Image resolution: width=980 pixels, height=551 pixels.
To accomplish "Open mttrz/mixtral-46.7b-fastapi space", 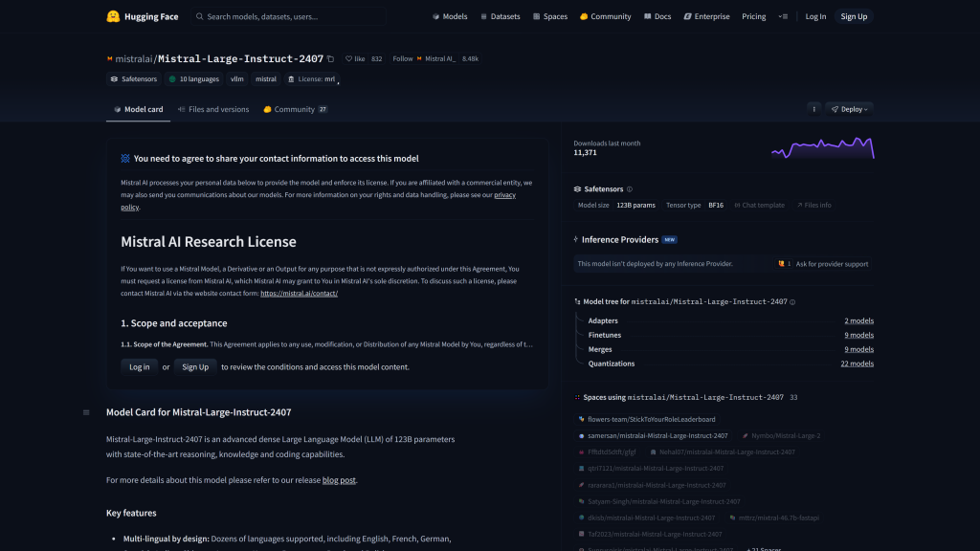I will click(x=773, y=518).
